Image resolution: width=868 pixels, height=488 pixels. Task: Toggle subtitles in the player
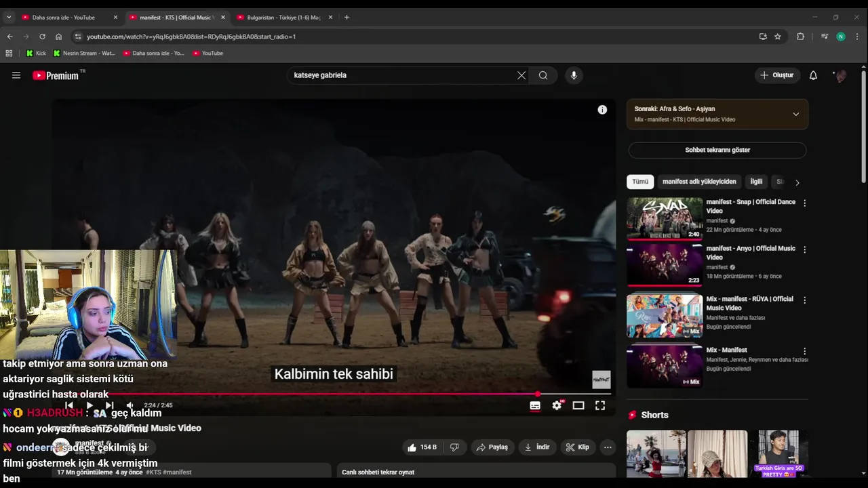pyautogui.click(x=535, y=405)
